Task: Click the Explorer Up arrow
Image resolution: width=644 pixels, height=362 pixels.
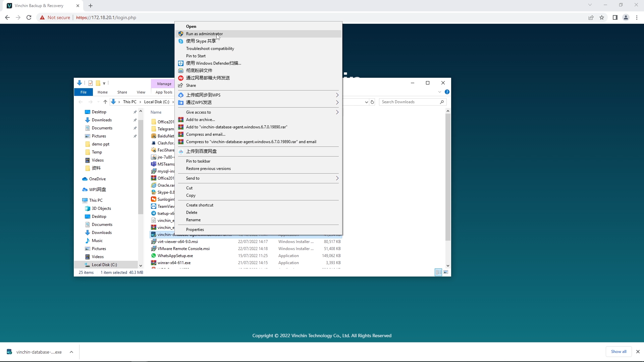Action: (105, 102)
